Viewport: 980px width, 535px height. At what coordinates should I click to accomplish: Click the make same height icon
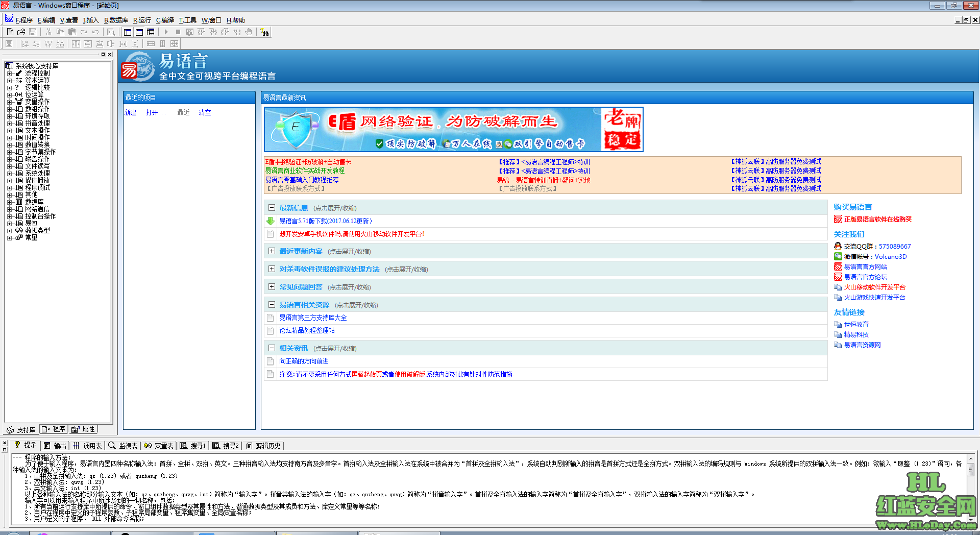click(162, 43)
